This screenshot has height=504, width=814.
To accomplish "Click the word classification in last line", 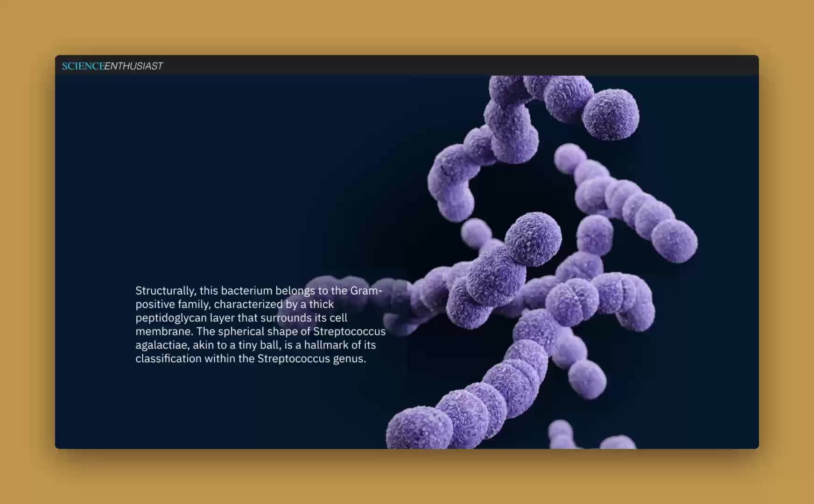I will click(168, 358).
